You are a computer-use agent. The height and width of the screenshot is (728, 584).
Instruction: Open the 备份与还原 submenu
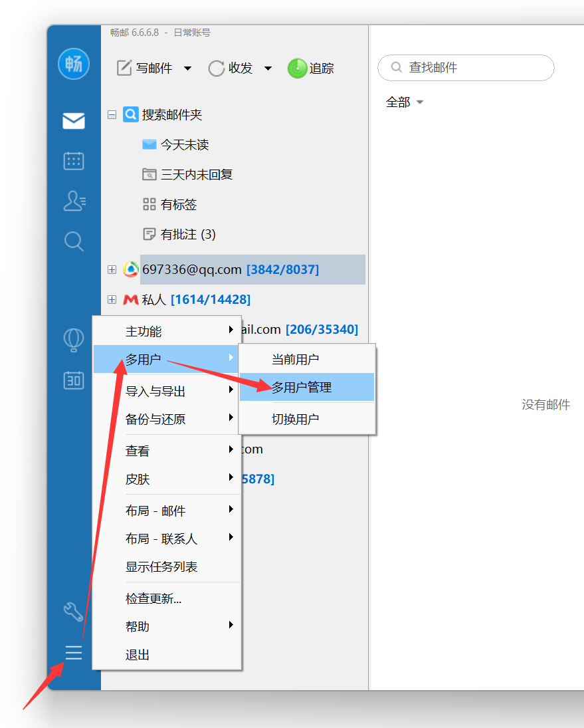point(167,420)
